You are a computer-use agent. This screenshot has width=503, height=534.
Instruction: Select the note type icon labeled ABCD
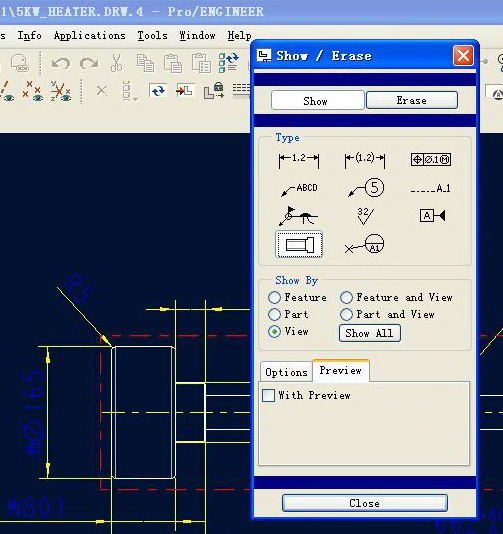click(x=299, y=189)
